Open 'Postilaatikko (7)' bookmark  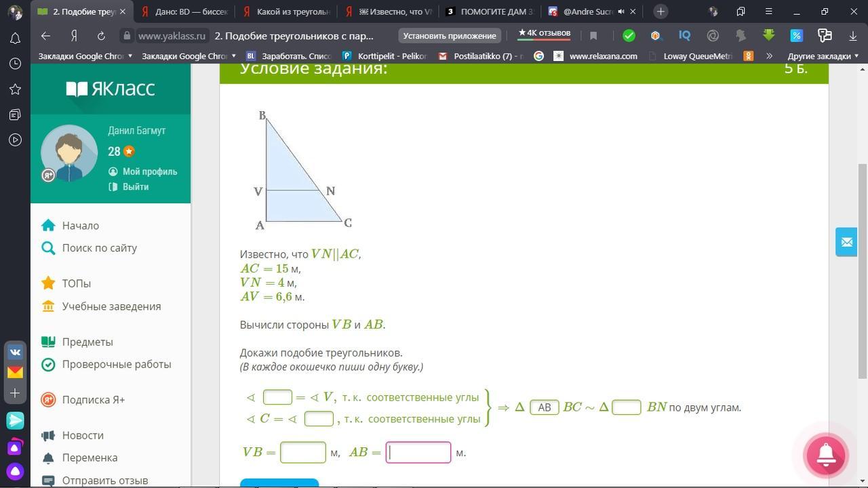coord(481,56)
